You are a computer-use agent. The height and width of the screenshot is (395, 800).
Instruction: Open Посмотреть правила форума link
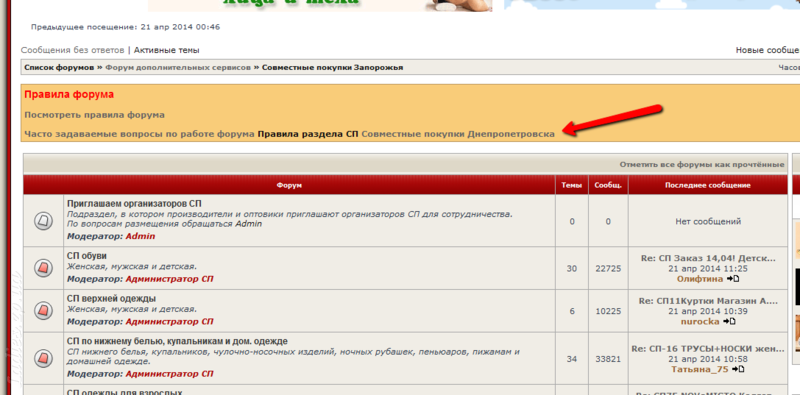click(94, 115)
